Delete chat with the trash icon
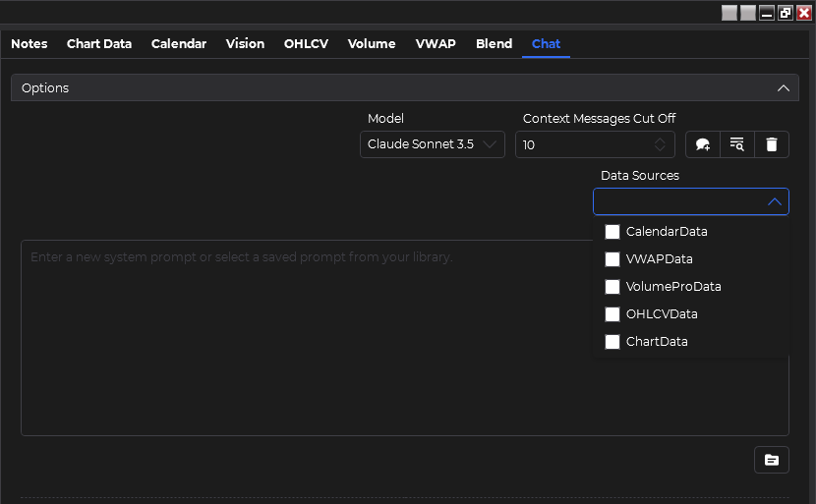 coord(771,144)
